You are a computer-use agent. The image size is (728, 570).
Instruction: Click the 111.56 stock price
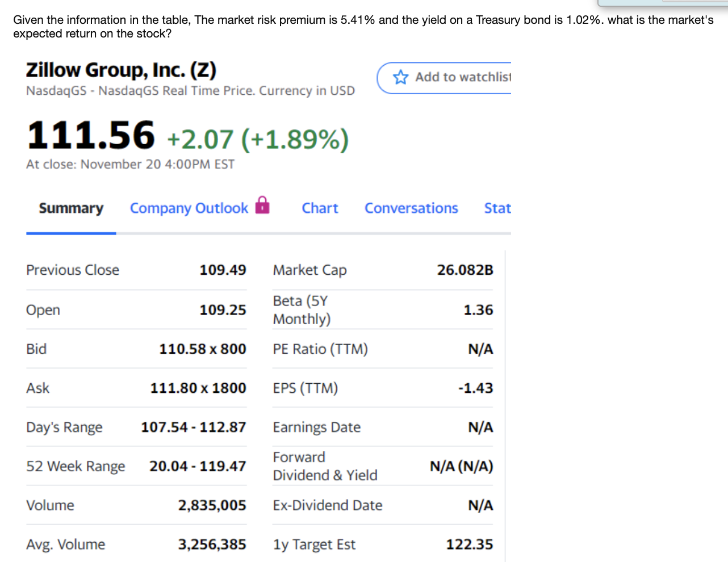click(x=90, y=136)
